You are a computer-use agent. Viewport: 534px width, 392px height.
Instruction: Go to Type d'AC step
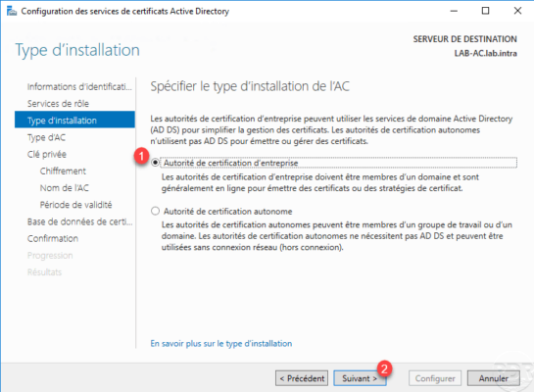46,137
